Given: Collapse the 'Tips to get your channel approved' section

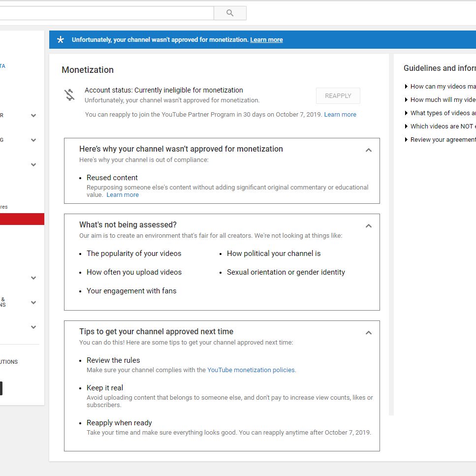Looking at the screenshot, I should (369, 333).
